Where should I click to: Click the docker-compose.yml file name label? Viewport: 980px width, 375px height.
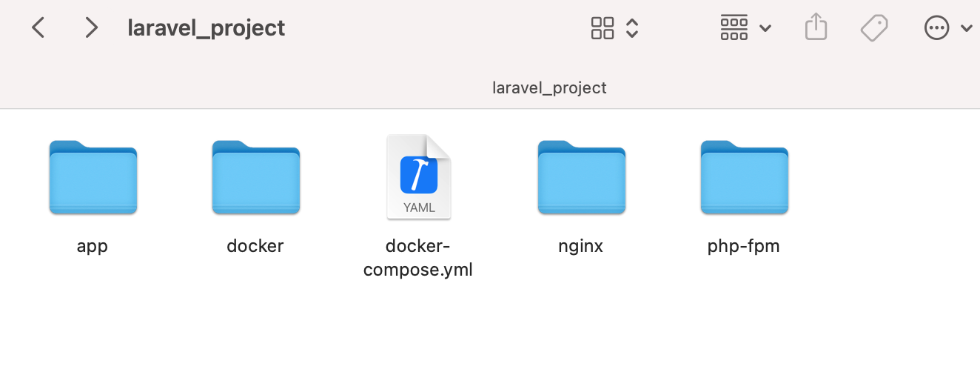[x=418, y=258]
